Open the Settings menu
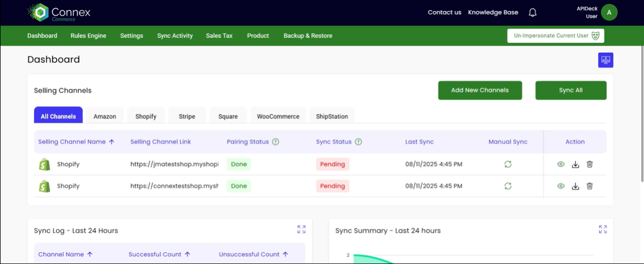Screen dimensions: 644x264 pos(131,36)
